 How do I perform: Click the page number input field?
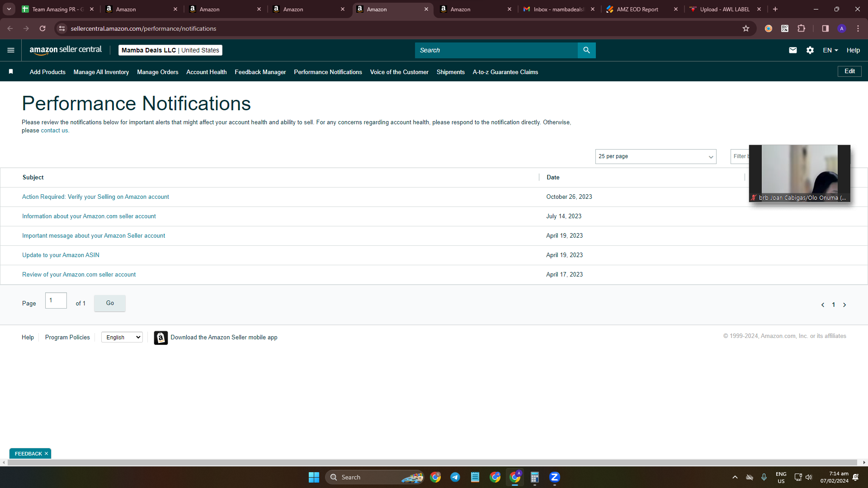tap(56, 300)
